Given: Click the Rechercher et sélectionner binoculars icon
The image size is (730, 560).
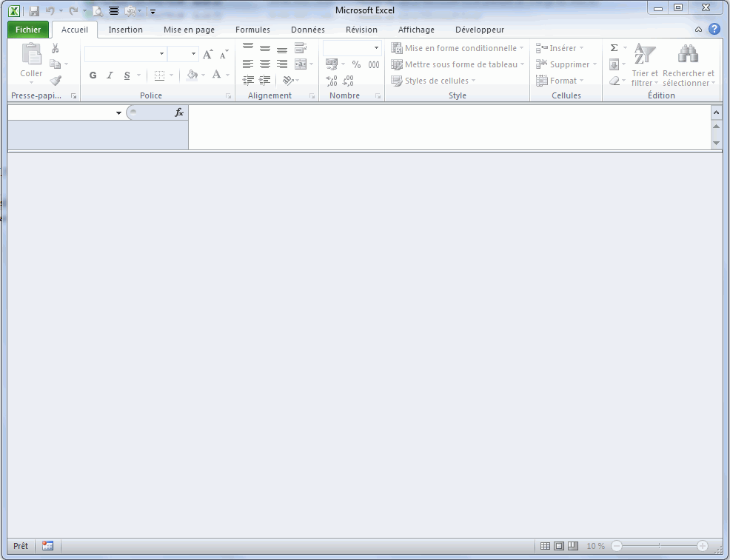Looking at the screenshot, I should [x=689, y=54].
